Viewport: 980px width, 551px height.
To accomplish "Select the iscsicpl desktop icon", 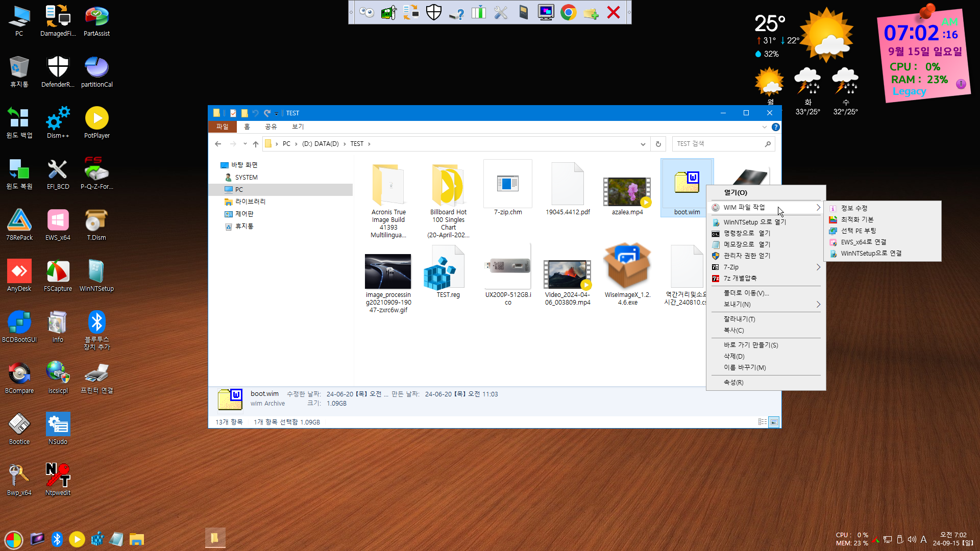I will click(58, 378).
